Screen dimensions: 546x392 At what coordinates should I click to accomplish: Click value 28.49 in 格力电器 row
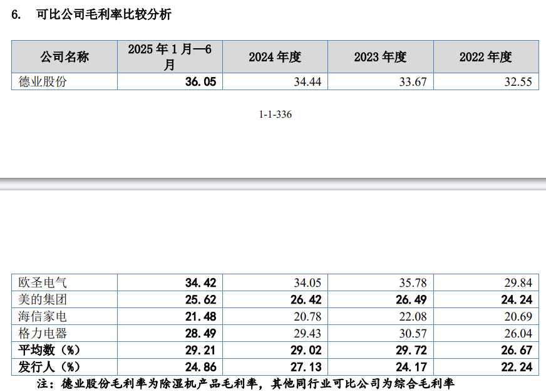(200, 333)
